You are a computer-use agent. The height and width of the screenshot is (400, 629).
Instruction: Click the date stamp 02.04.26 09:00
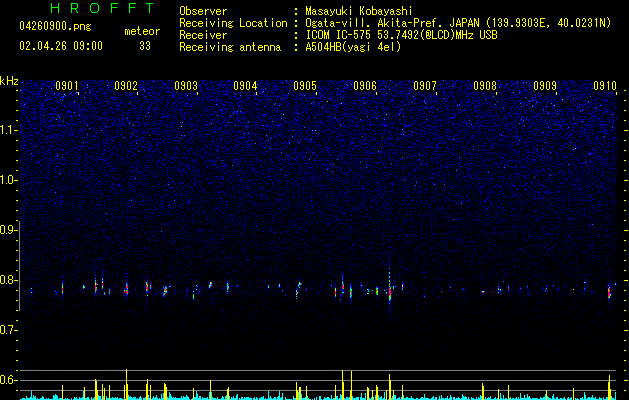(61, 46)
